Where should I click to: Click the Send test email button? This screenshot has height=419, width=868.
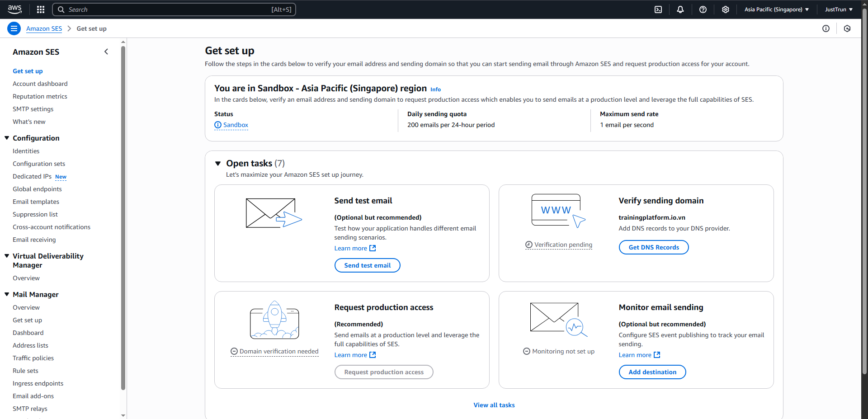367,265
